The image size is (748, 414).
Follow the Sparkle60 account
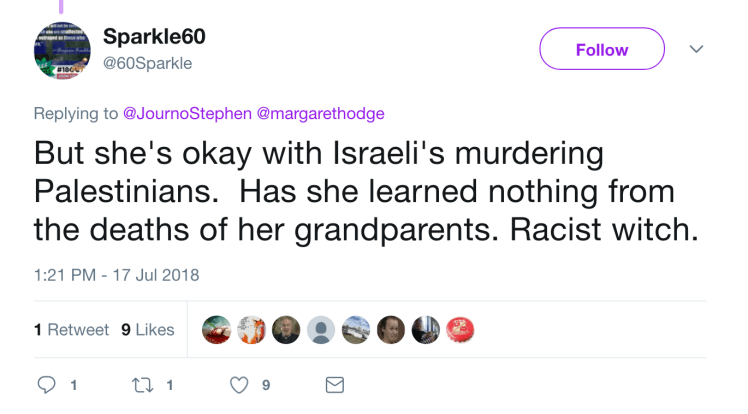(602, 49)
